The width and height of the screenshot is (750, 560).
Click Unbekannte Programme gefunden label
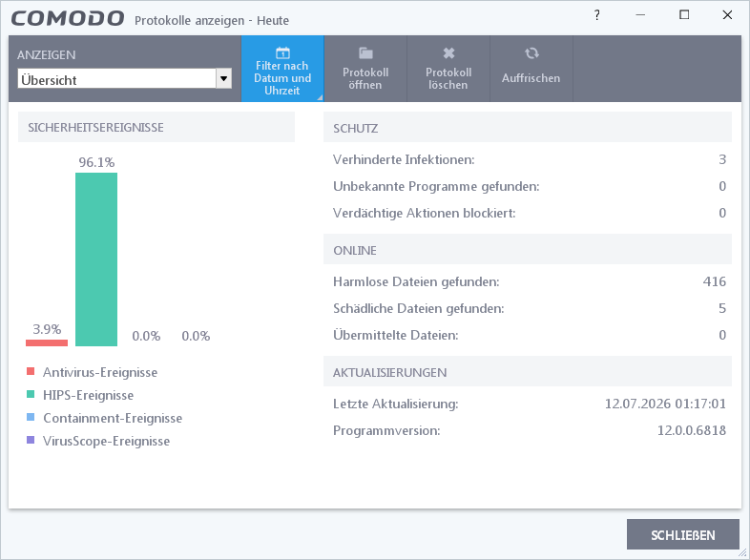pos(436,186)
